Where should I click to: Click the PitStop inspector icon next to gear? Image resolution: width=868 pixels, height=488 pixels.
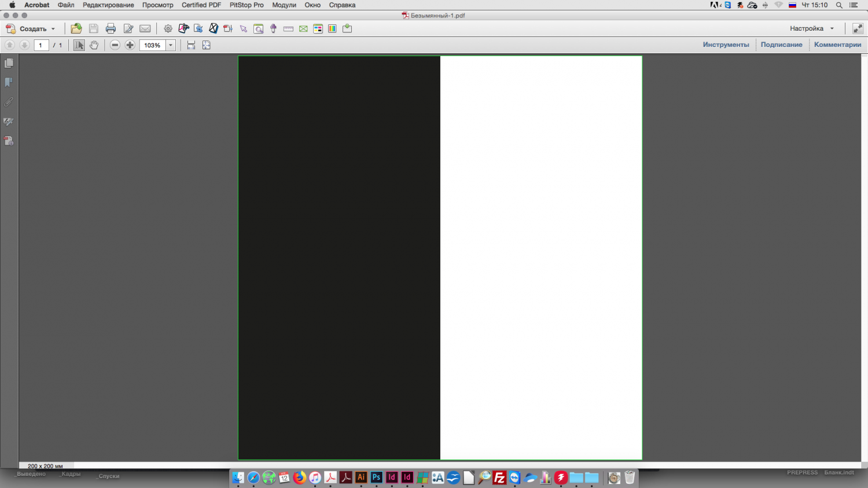(x=183, y=28)
